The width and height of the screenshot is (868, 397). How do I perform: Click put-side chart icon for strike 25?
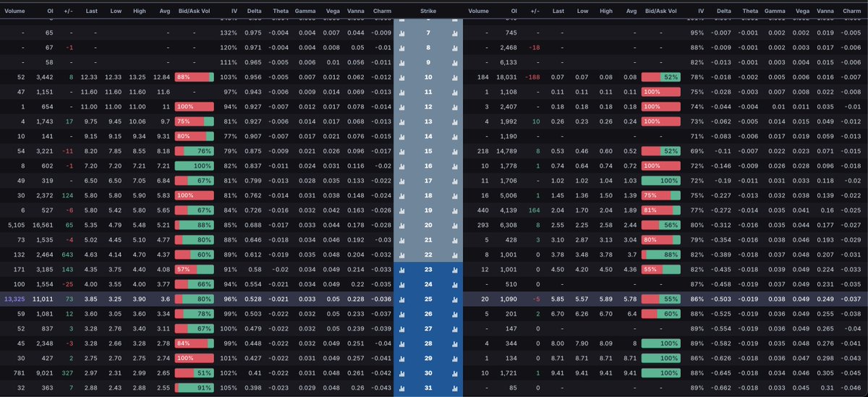point(455,299)
